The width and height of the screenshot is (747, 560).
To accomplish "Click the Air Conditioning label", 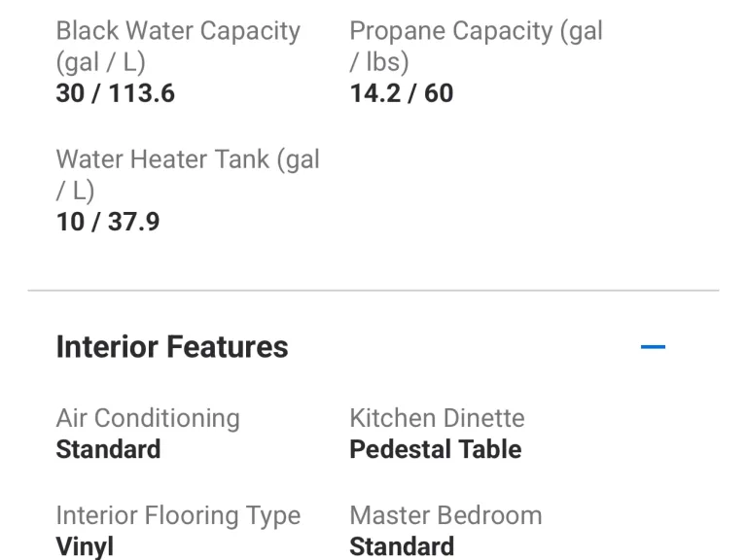I will click(x=148, y=418).
